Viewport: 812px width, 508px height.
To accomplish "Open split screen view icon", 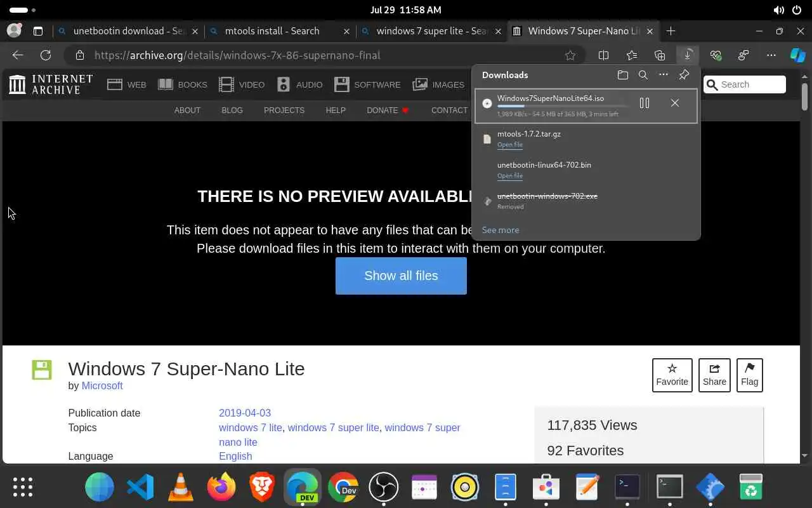I will [604, 55].
